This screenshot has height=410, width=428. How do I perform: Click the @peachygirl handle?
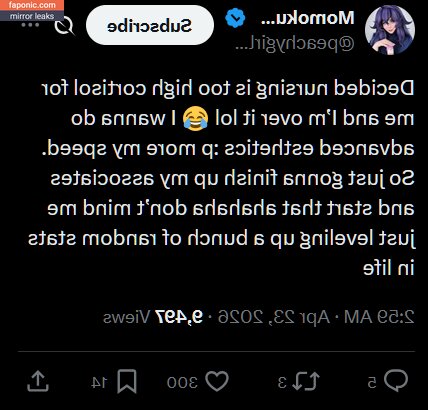295,43
